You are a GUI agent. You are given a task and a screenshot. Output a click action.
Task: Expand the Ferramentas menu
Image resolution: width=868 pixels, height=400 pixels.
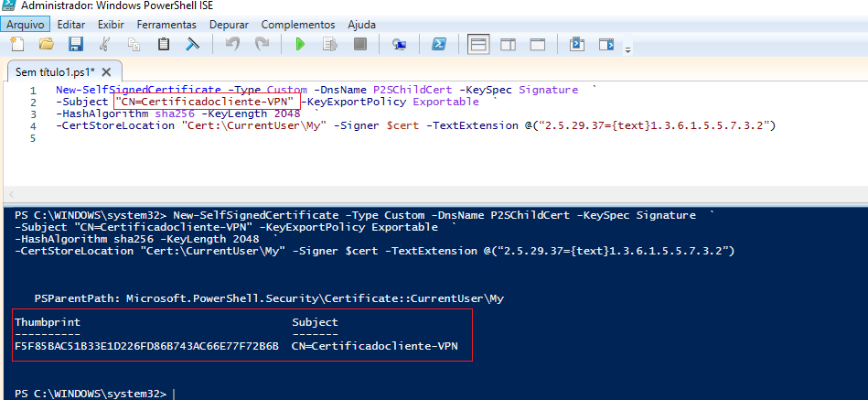point(168,25)
